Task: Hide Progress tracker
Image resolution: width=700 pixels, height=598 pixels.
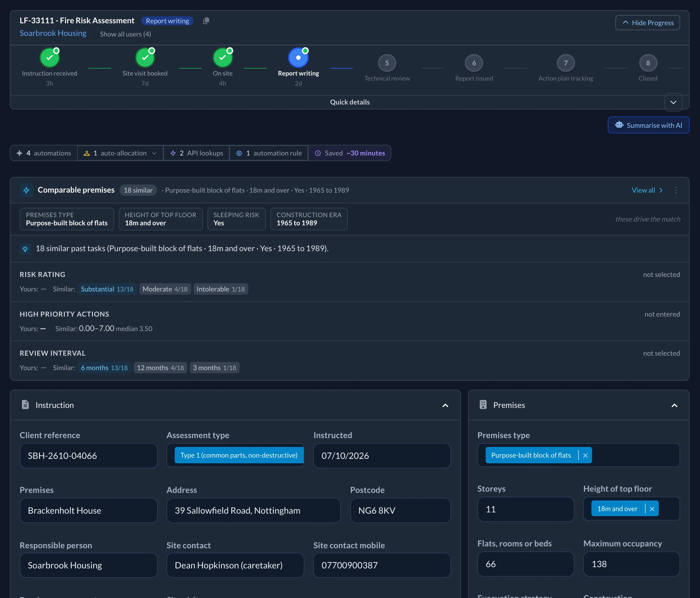Action: click(x=648, y=23)
